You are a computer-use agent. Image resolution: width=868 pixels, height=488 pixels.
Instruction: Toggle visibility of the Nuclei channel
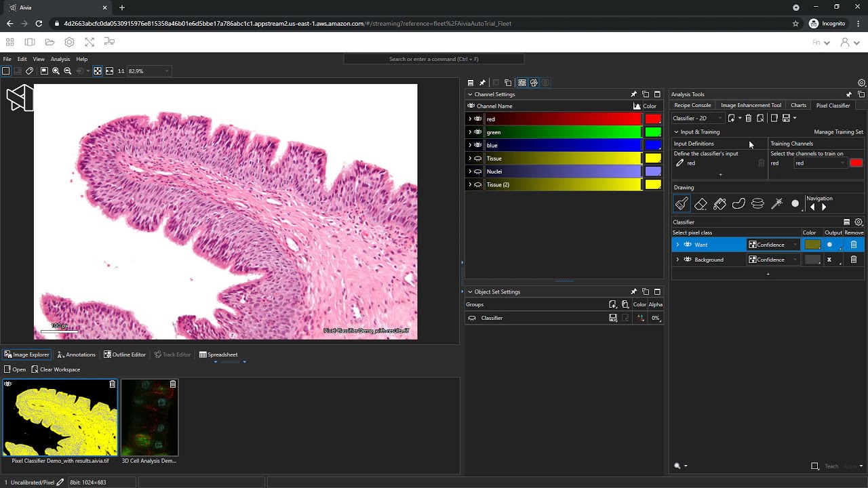pyautogui.click(x=478, y=171)
